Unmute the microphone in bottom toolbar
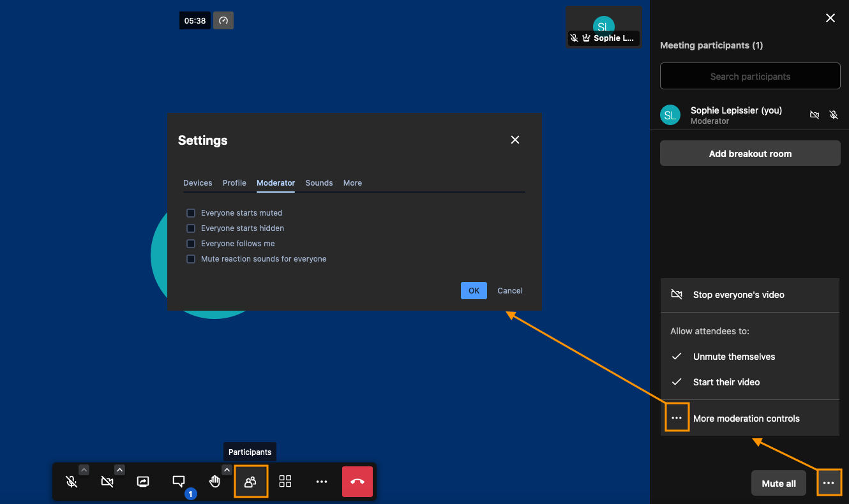Image resolution: width=849 pixels, height=504 pixels. 71,482
